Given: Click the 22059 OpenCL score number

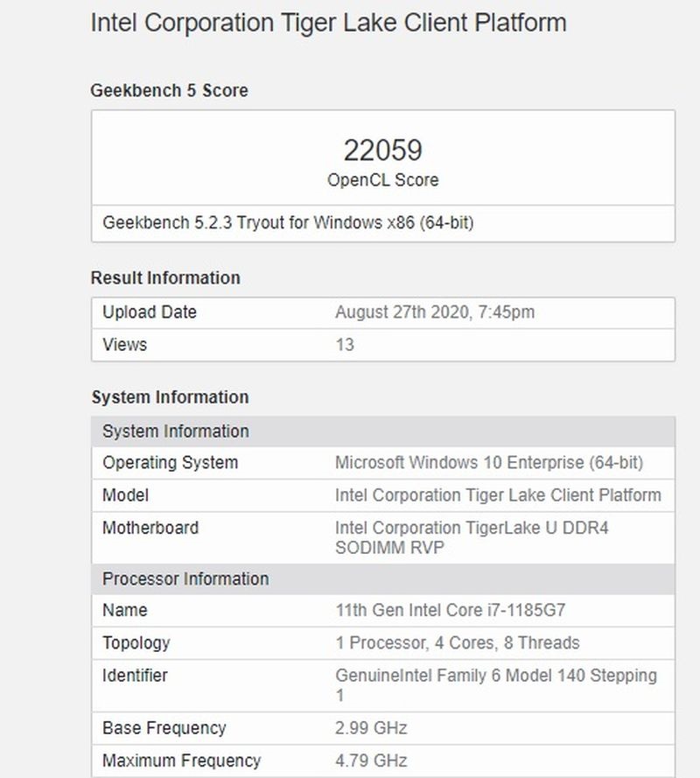Looking at the screenshot, I should (x=382, y=151).
